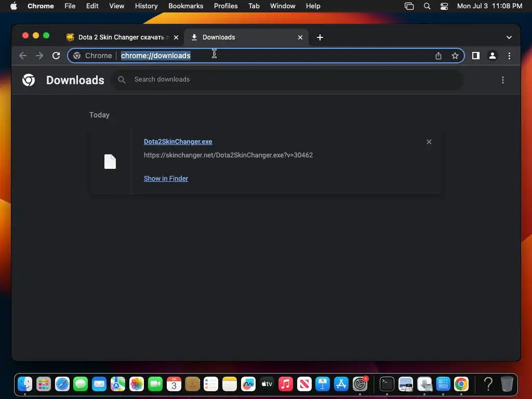
Task: Open the Apple menu
Action: pos(14,6)
